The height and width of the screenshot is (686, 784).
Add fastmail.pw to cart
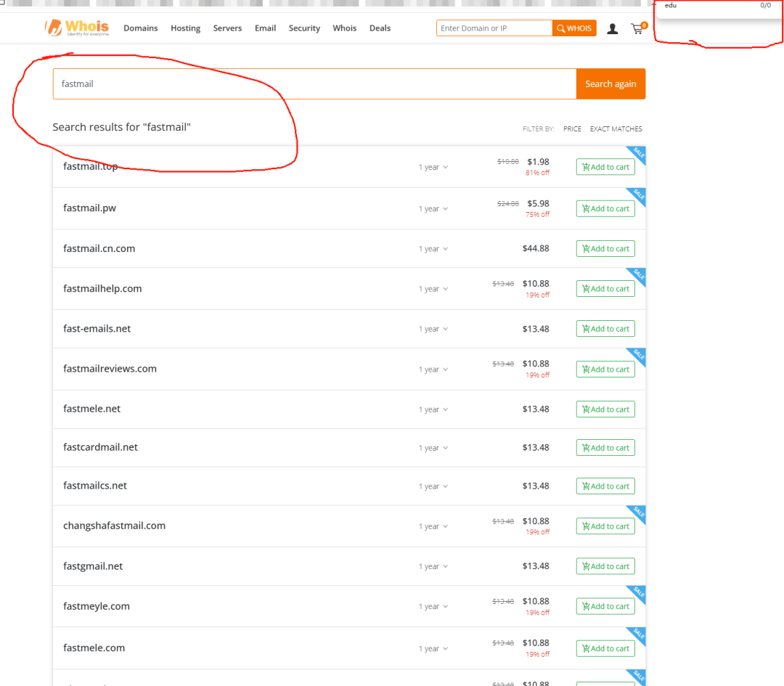pos(605,208)
